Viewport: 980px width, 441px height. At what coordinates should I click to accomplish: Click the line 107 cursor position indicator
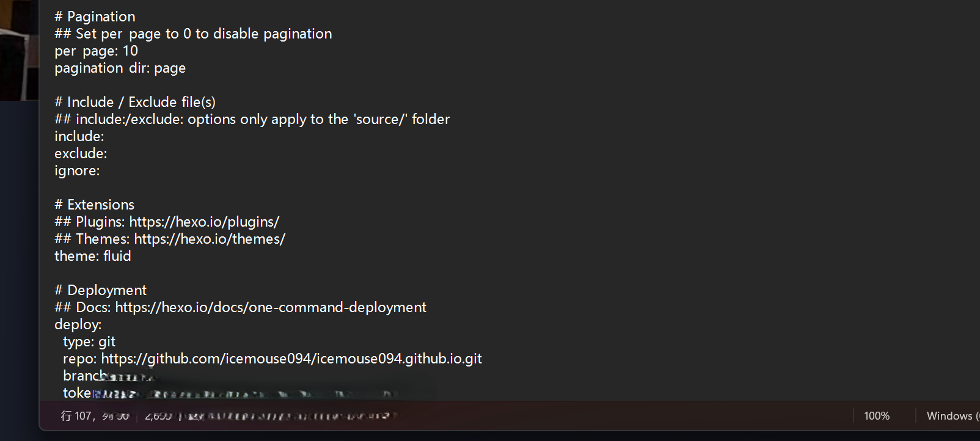95,416
